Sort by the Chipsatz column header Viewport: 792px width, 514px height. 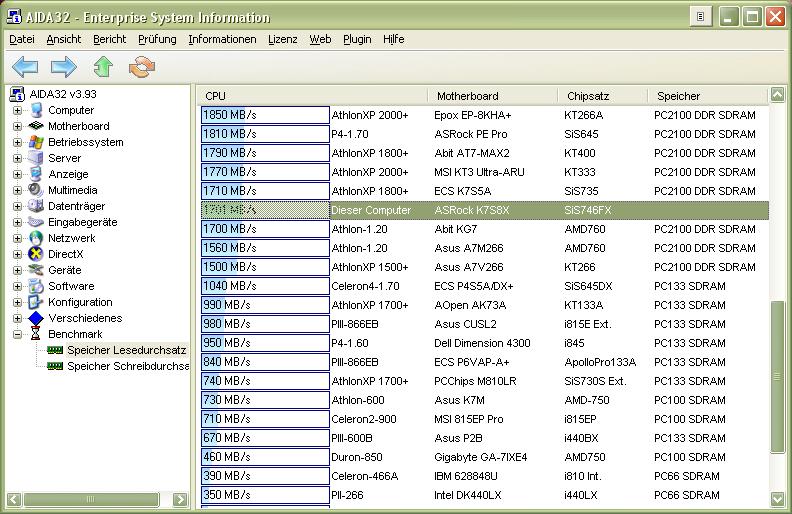point(603,95)
